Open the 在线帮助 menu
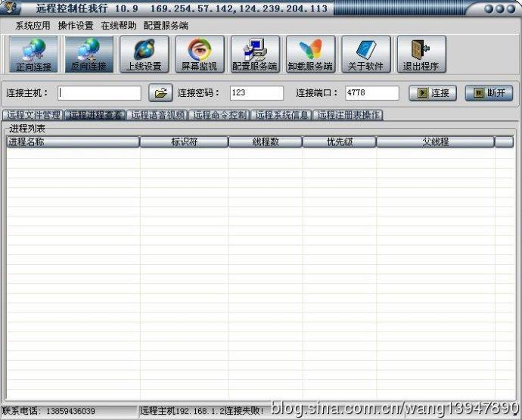522x420 pixels. (119, 25)
